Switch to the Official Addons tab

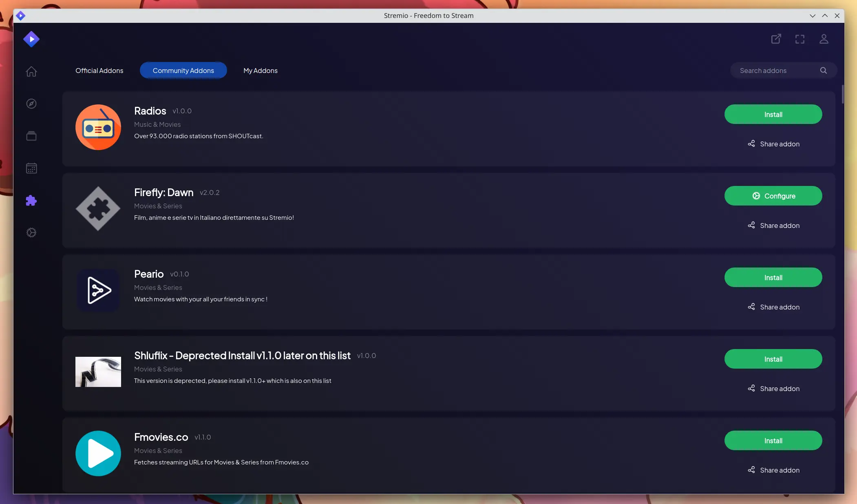coord(99,70)
